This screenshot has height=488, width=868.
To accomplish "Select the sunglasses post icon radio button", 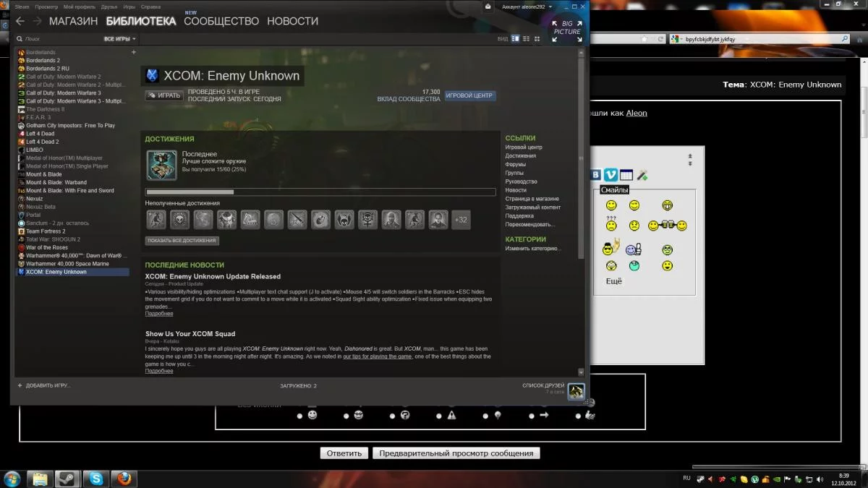I will tap(346, 416).
